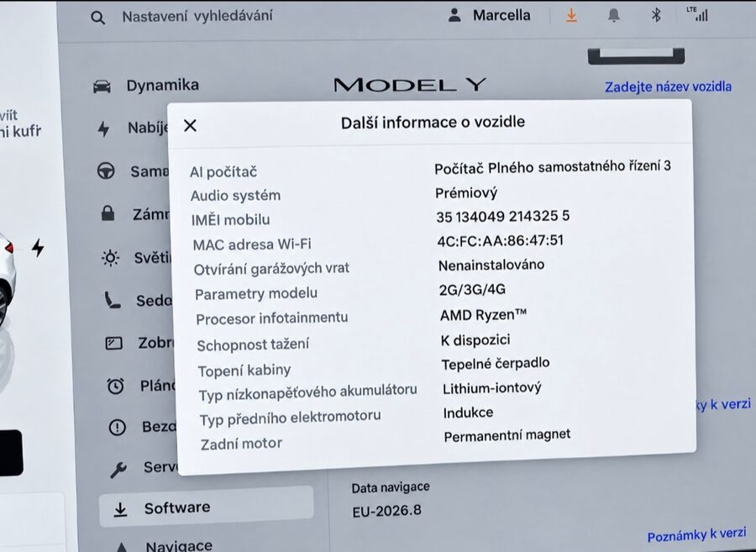Tap the wrench service icon
The height and width of the screenshot is (552, 756).
point(118,469)
